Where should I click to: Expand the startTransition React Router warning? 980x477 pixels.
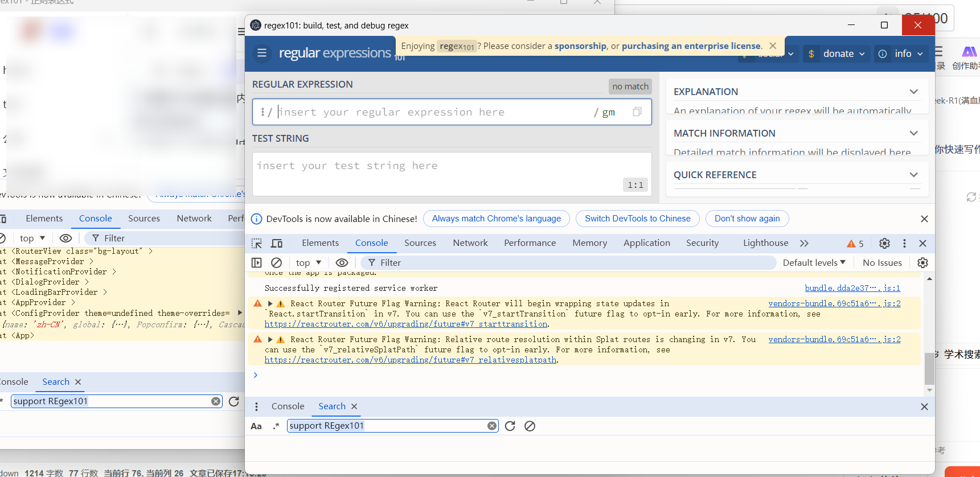point(270,304)
